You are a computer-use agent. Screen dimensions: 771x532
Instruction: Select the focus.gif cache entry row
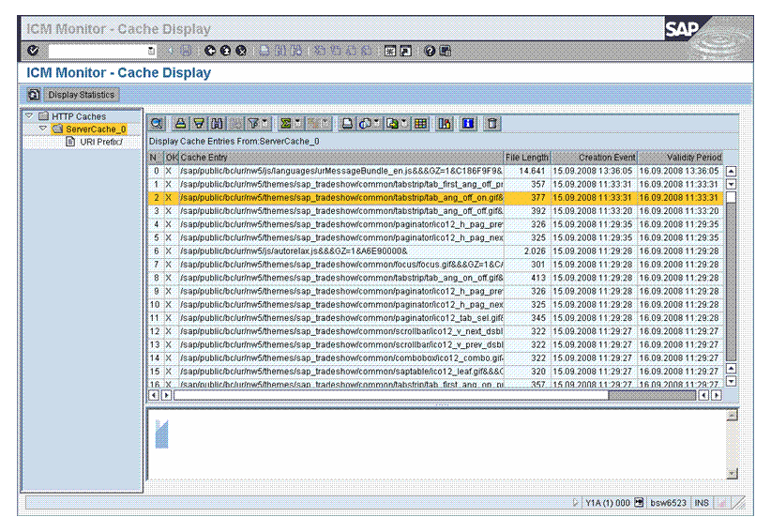[435, 265]
